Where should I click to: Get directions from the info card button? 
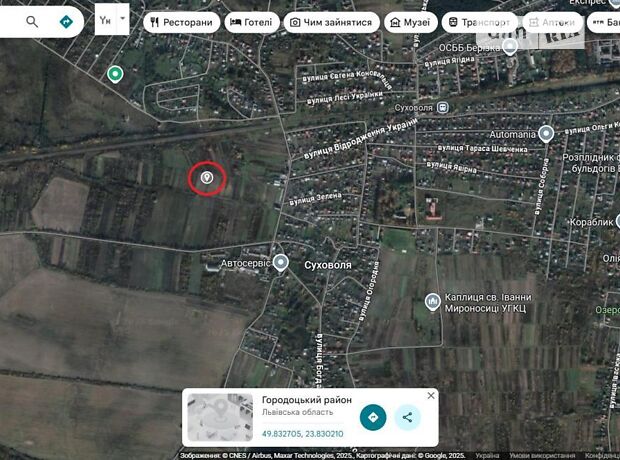pyautogui.click(x=373, y=417)
